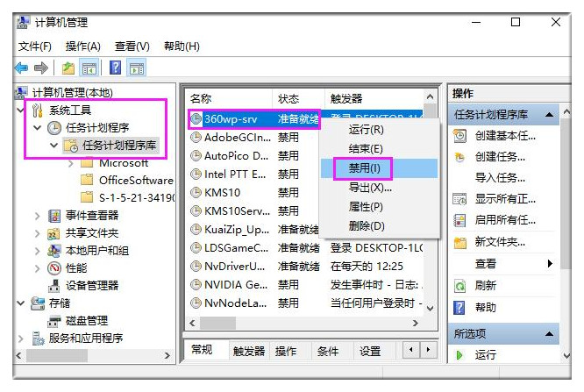Open the 查看(V) menu
This screenshot has height=392, width=584.
coord(132,46)
